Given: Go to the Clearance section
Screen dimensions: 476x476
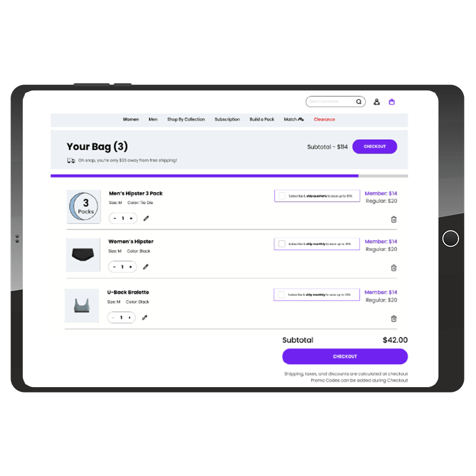Looking at the screenshot, I should click(x=324, y=120).
